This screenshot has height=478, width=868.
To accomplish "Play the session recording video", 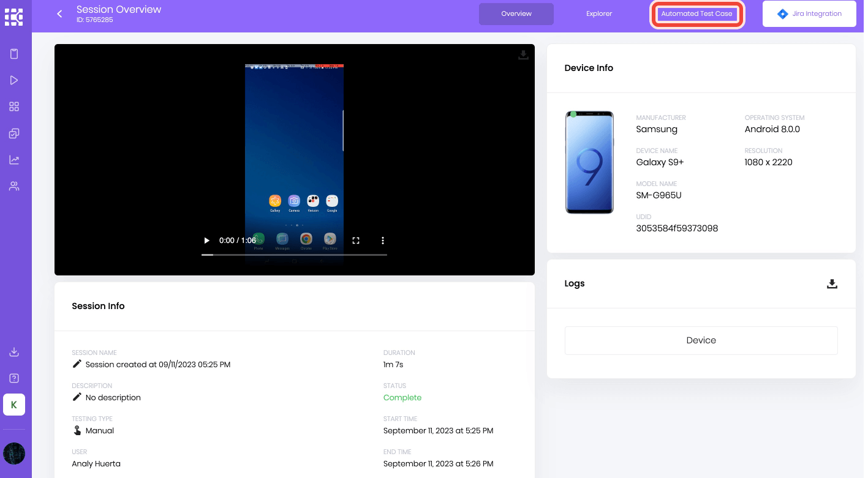I will pos(206,241).
